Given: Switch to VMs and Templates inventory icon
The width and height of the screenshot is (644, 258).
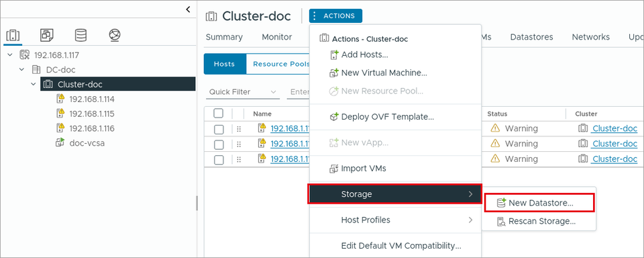Looking at the screenshot, I should [x=47, y=36].
